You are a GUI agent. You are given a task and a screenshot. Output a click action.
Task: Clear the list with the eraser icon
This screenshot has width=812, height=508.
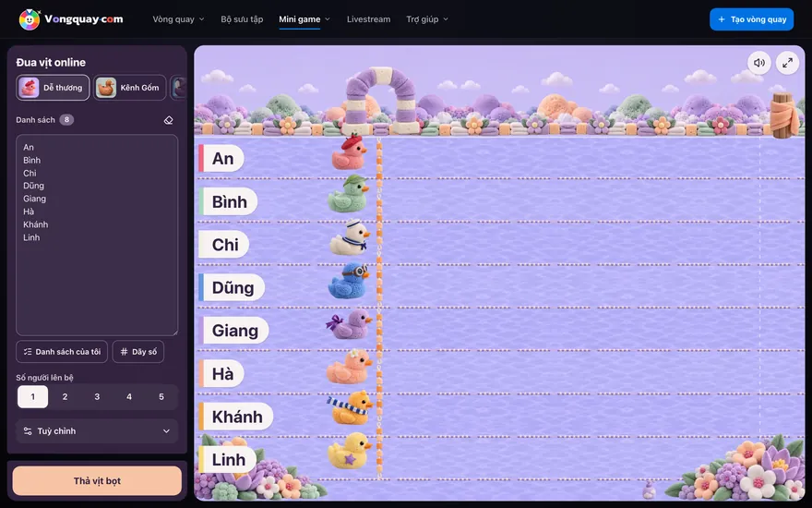[168, 120]
